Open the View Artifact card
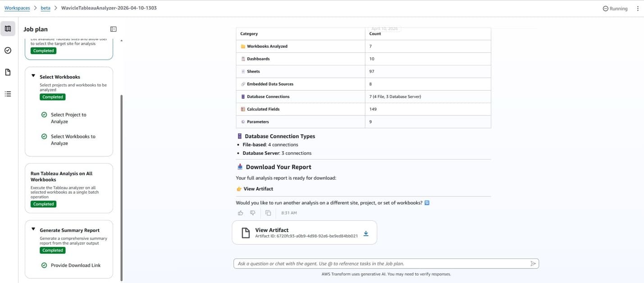 (304, 232)
